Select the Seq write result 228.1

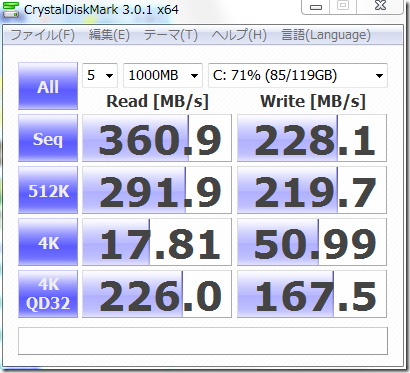312,138
